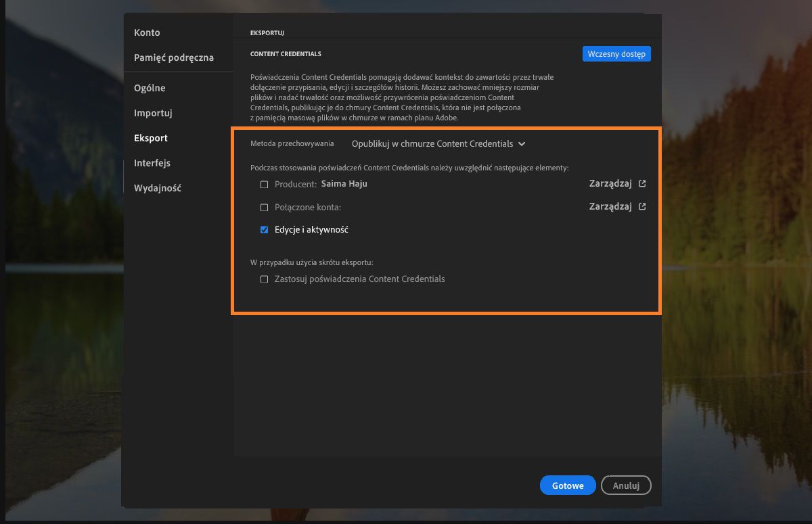Click the producer name Saima Haju
812x524 pixels.
point(344,183)
